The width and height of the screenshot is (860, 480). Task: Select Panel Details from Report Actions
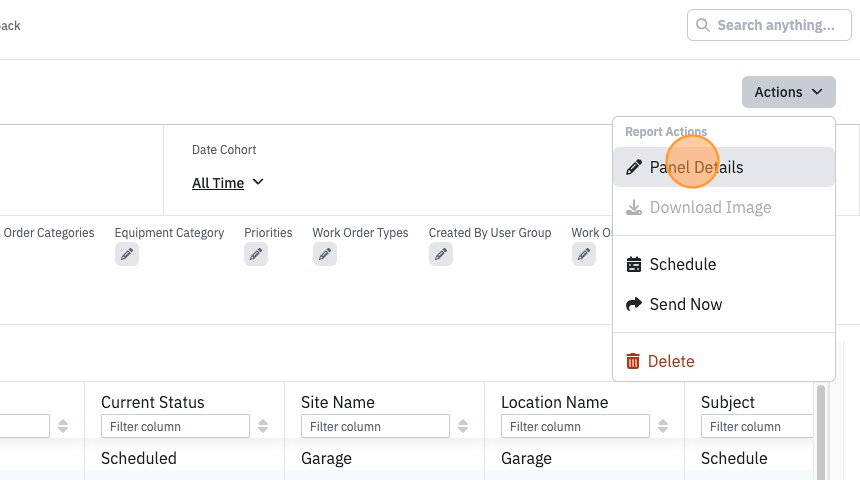tap(724, 167)
